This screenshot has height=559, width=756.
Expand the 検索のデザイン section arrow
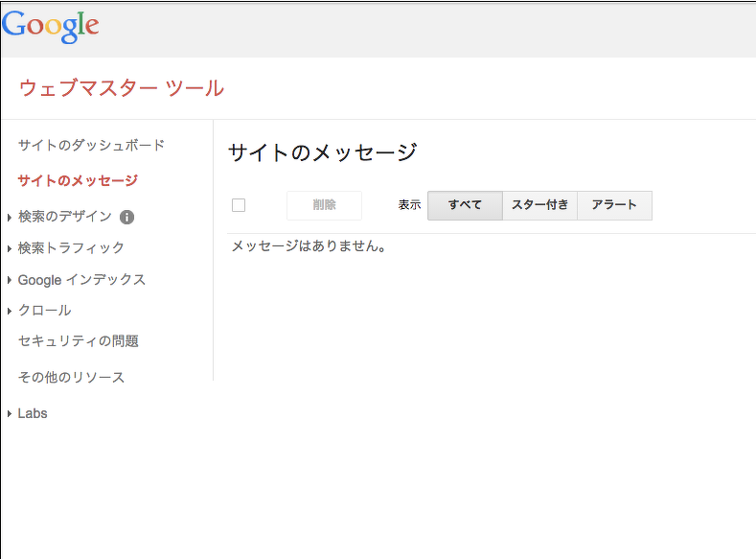(10, 218)
